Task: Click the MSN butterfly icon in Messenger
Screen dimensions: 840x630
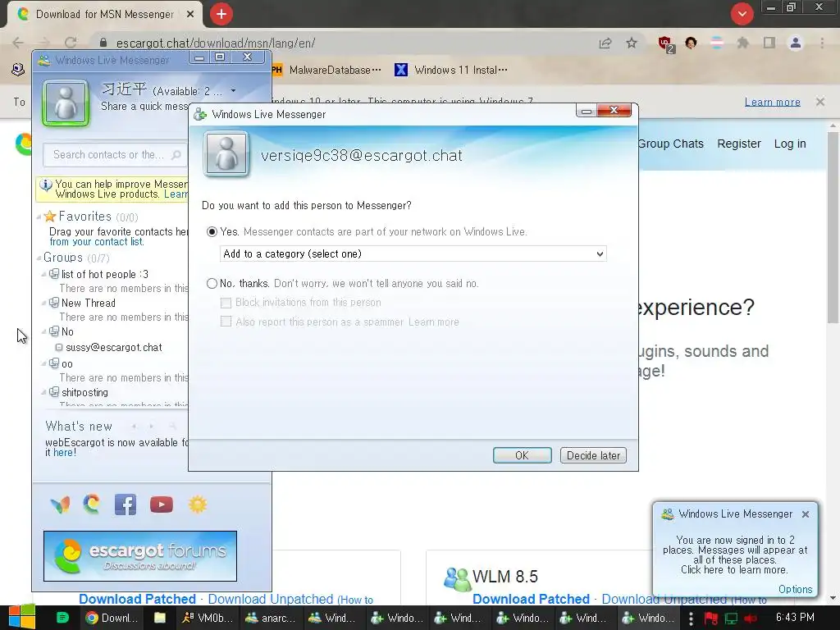Action: (60, 504)
